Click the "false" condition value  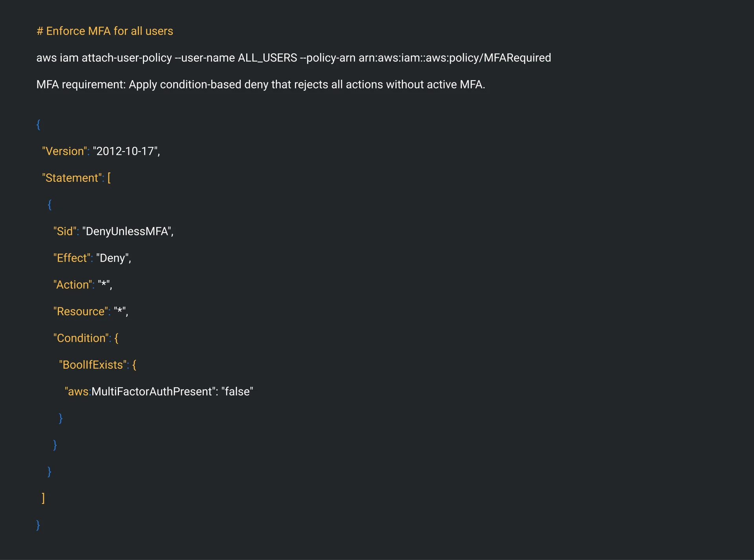[x=237, y=392]
